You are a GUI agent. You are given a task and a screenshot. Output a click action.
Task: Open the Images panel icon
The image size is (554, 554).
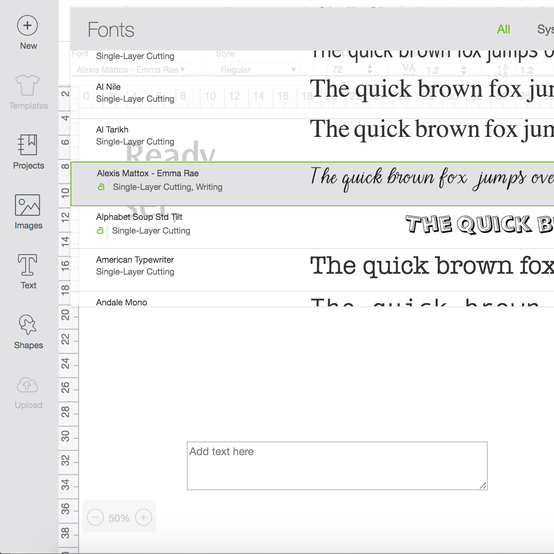tap(28, 205)
